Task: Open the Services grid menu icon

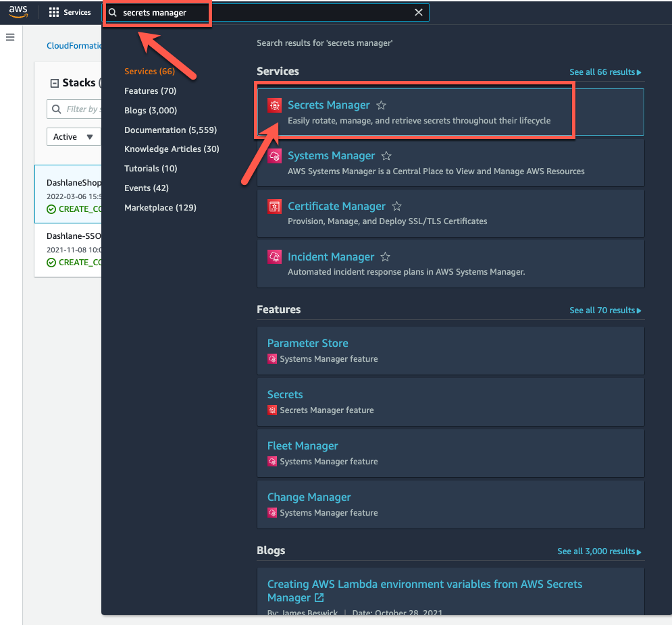Action: tap(54, 12)
